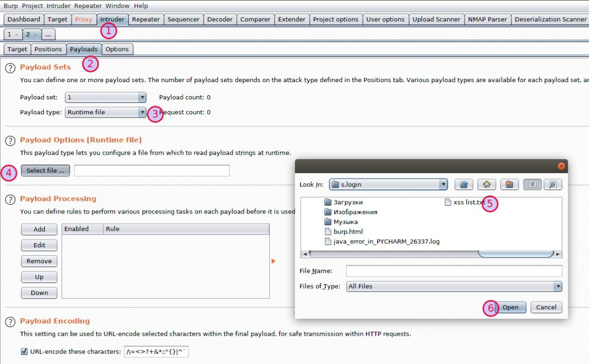The width and height of the screenshot is (589, 364).
Task: Add a new Intruder tab via the ... tab
Action: pos(48,35)
